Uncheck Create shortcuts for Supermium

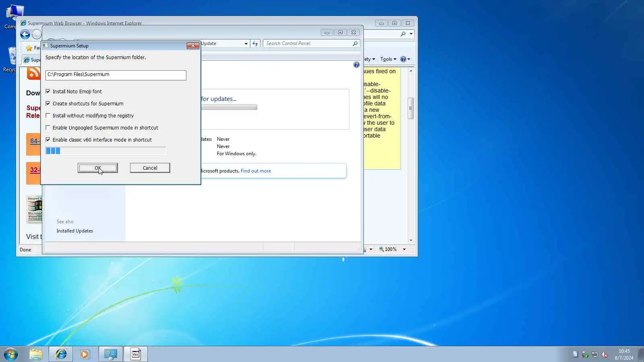(48, 103)
